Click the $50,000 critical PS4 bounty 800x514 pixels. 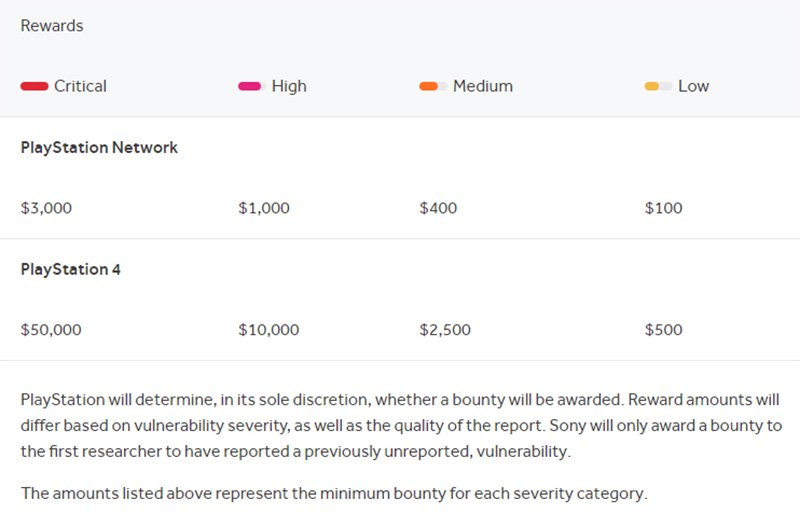[x=51, y=329]
